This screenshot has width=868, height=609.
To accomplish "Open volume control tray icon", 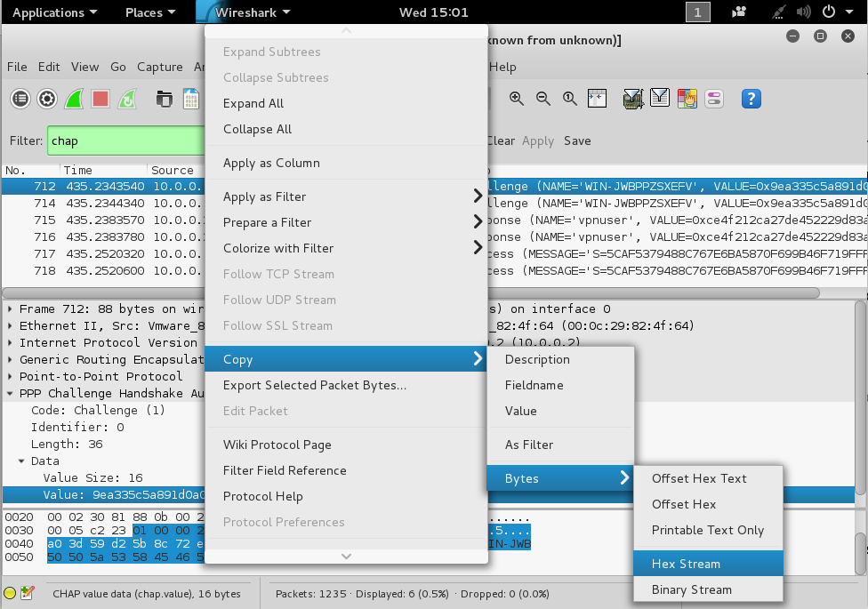I will point(803,12).
